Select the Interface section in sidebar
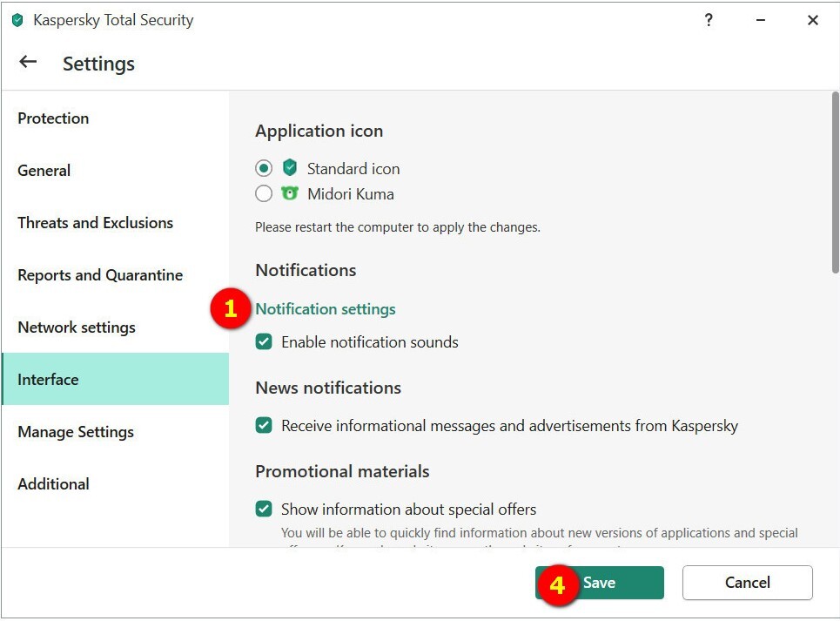Screen dimensions: 840x621 (115, 379)
